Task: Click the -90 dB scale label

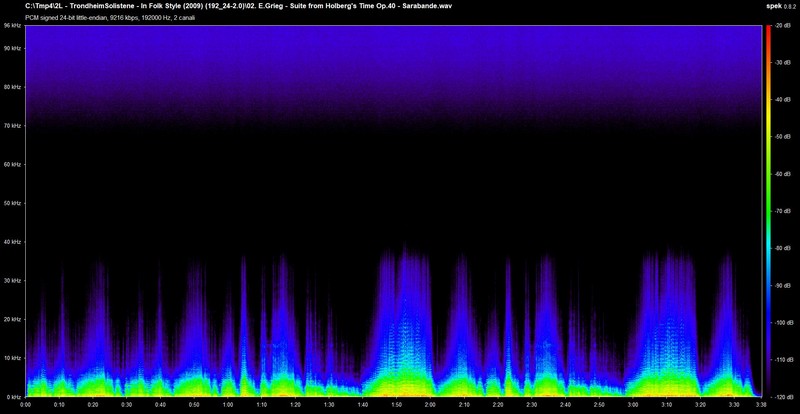Action: [784, 285]
